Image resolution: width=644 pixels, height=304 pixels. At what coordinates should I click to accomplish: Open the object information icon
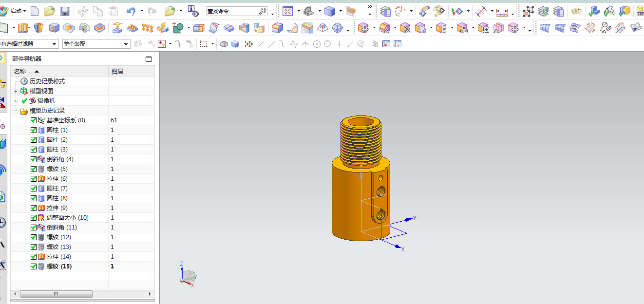[x=193, y=11]
